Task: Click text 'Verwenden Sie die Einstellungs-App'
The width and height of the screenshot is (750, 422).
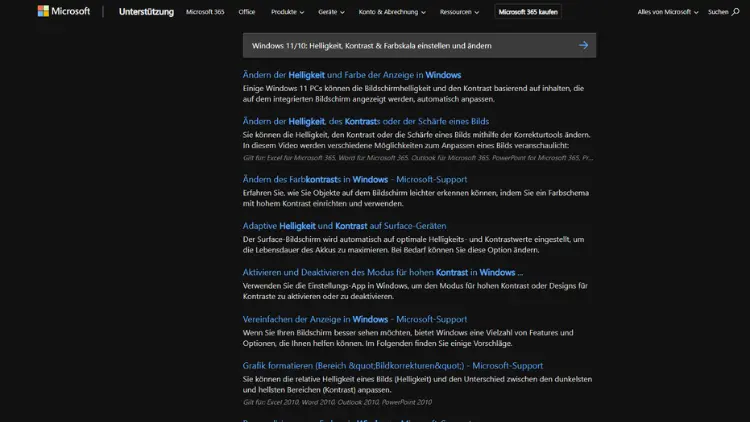Action: pos(308,286)
